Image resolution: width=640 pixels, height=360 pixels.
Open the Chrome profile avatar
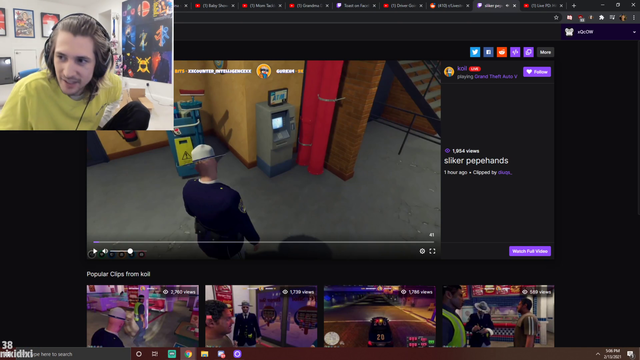click(x=623, y=18)
